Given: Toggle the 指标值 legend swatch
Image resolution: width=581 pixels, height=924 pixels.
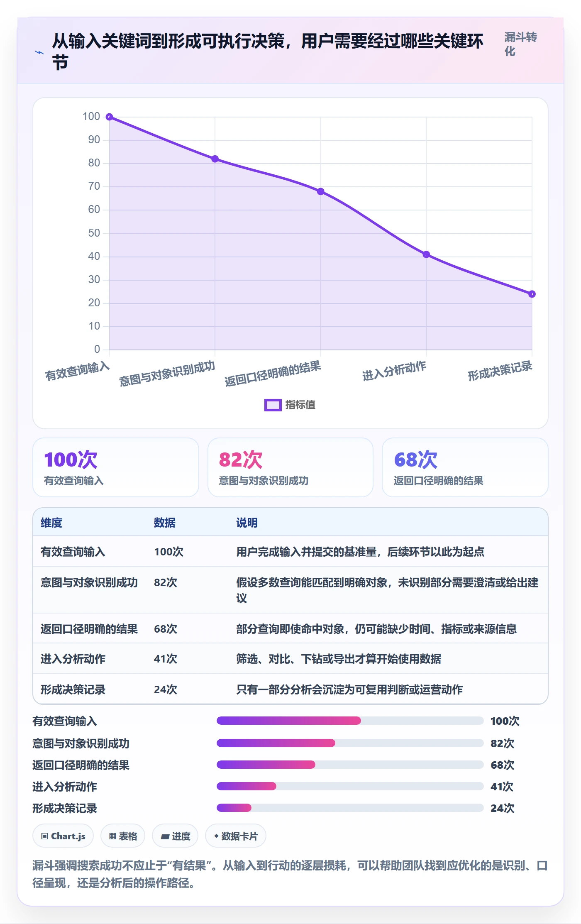Looking at the screenshot, I should (273, 405).
